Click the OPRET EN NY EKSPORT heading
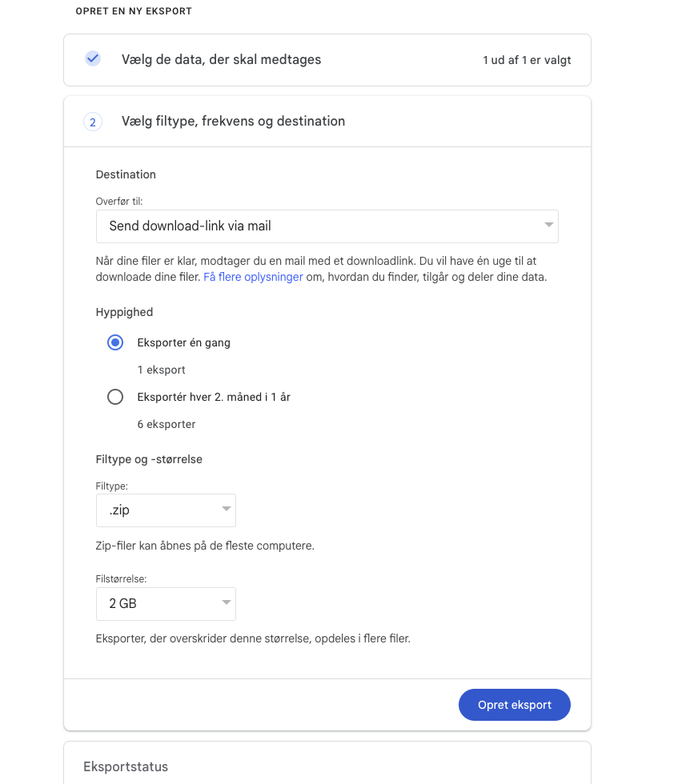Screen dimensions: 686x784 pos(133,11)
